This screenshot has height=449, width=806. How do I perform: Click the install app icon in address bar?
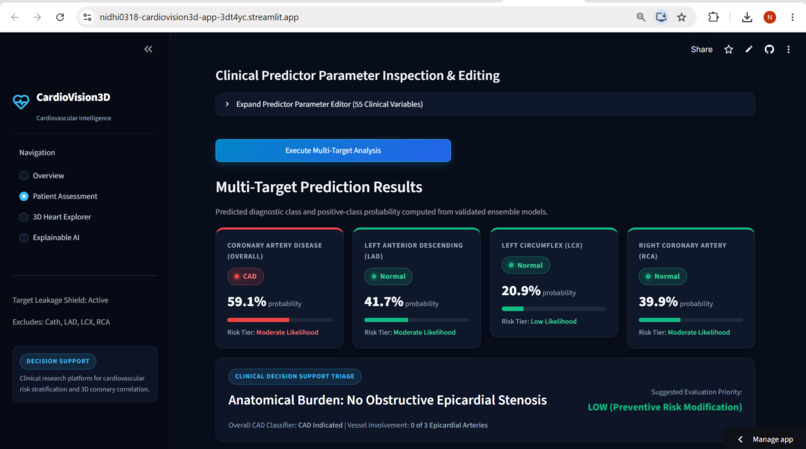[x=661, y=17]
